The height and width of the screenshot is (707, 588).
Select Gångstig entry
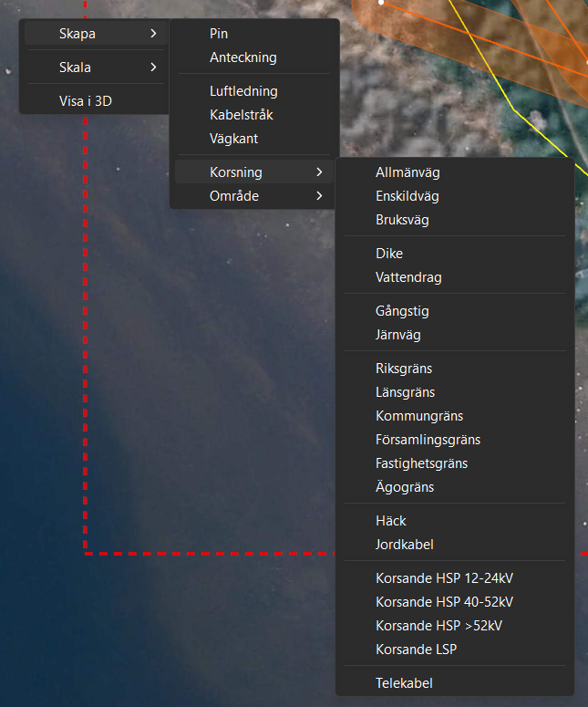(x=455, y=311)
